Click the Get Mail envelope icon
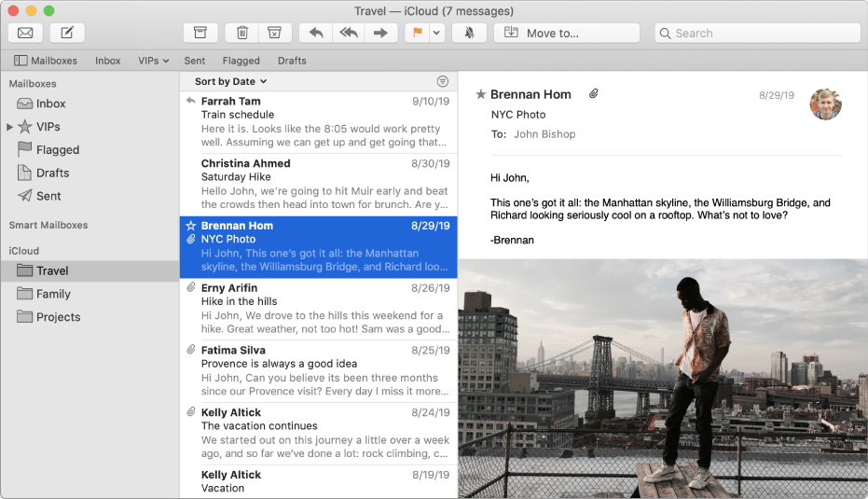Viewport: 868px width, 499px height. tap(25, 33)
